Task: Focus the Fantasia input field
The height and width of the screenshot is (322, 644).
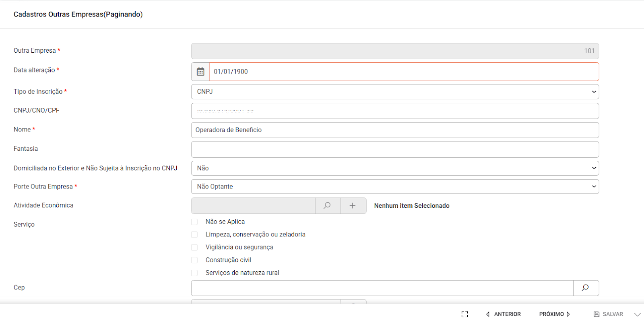Action: [x=394, y=150]
